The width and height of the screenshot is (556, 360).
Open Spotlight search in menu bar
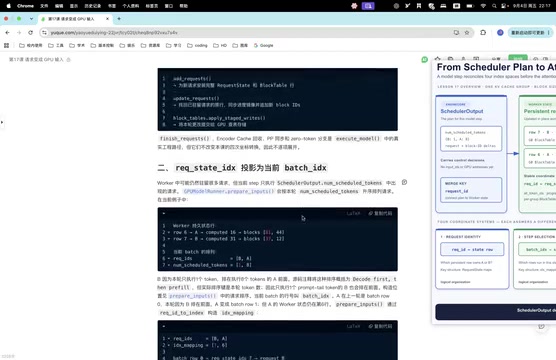click(x=494, y=6)
